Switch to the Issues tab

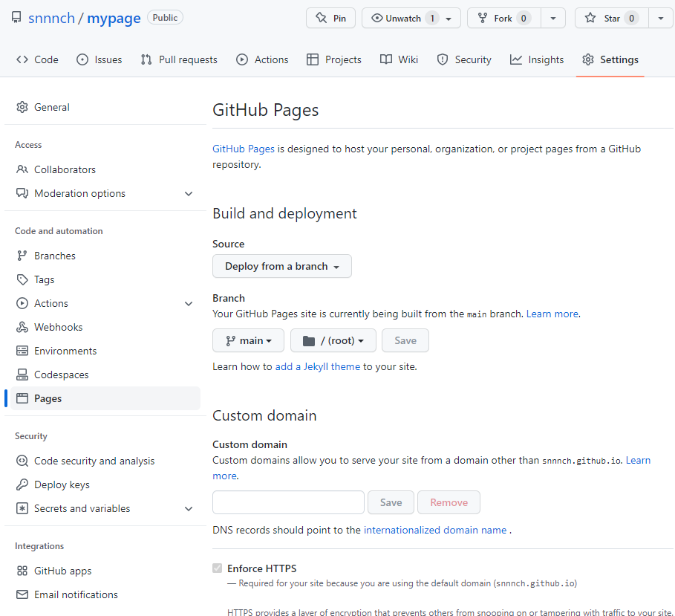point(100,59)
